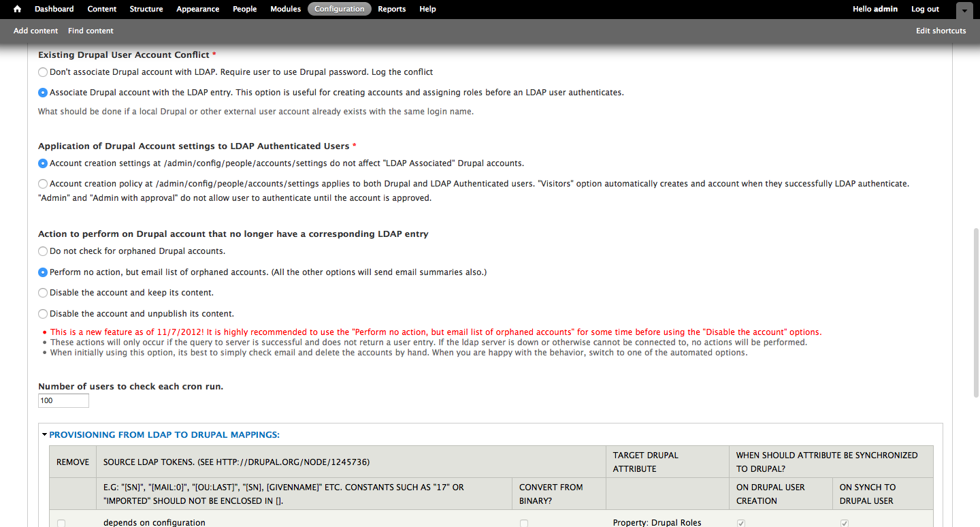Select "Perform no action, but email list" option

(43, 272)
